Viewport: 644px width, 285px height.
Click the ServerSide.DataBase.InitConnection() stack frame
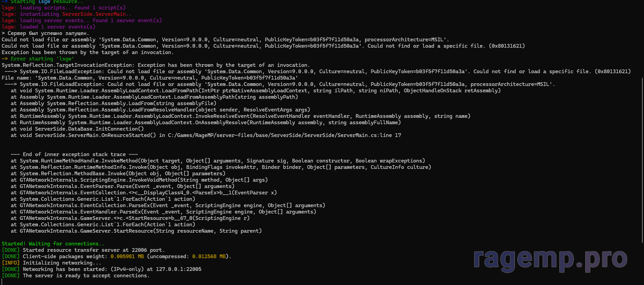tap(89, 129)
